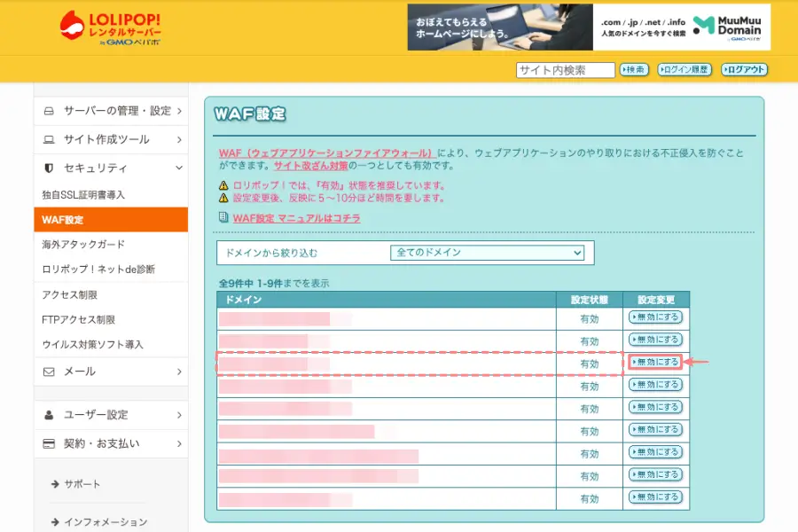
Task: Click the laptop icon beside サイト作成ツール
Action: (x=49, y=139)
